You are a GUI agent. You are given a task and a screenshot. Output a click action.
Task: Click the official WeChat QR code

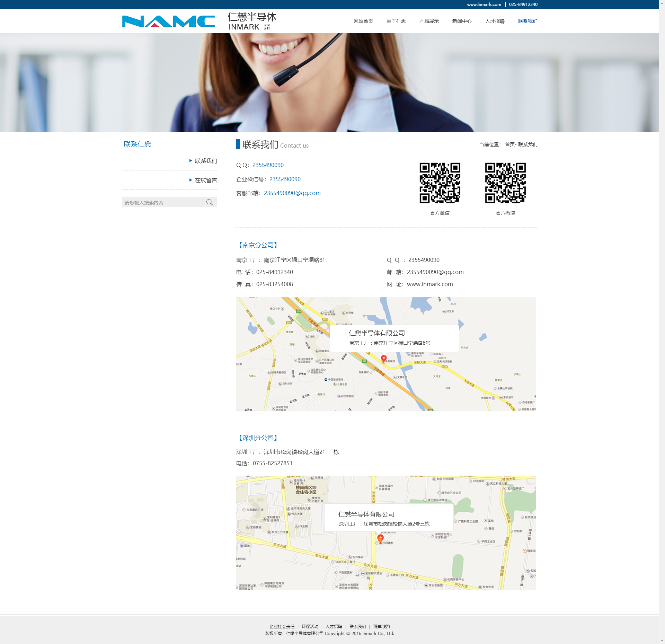[x=440, y=183]
